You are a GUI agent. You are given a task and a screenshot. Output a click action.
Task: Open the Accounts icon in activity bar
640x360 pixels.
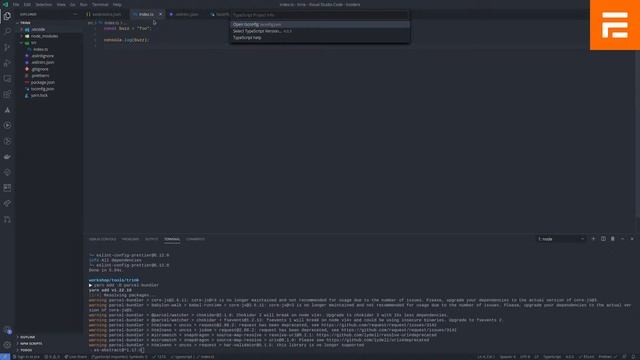point(7,330)
